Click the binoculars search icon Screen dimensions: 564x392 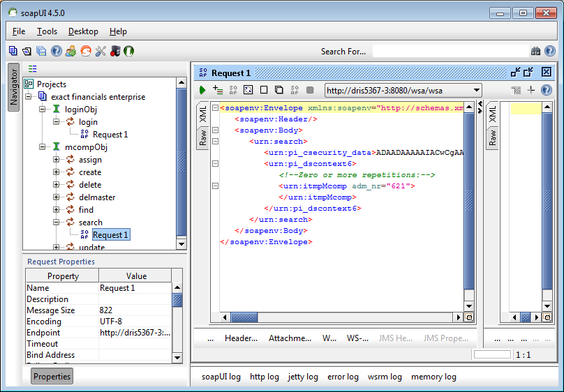click(x=535, y=51)
